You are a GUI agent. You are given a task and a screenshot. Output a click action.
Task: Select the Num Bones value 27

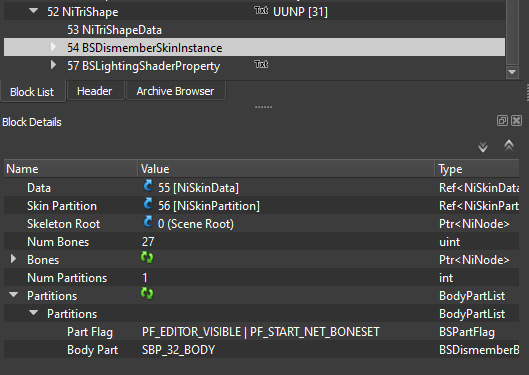point(148,242)
